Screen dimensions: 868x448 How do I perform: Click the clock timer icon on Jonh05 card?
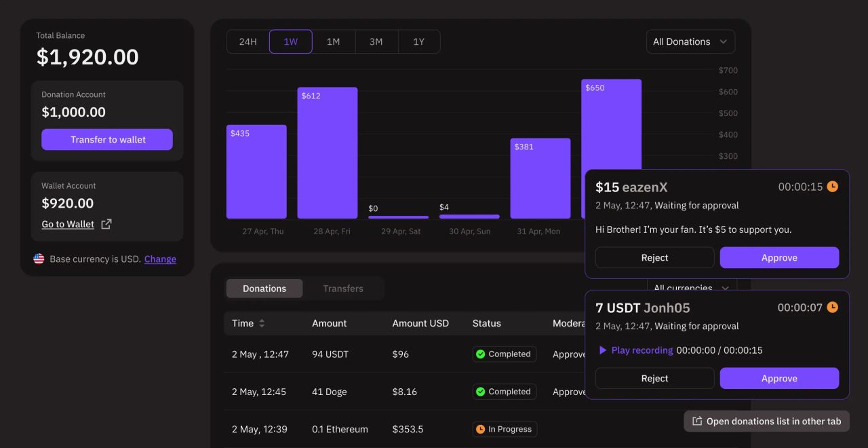click(833, 307)
